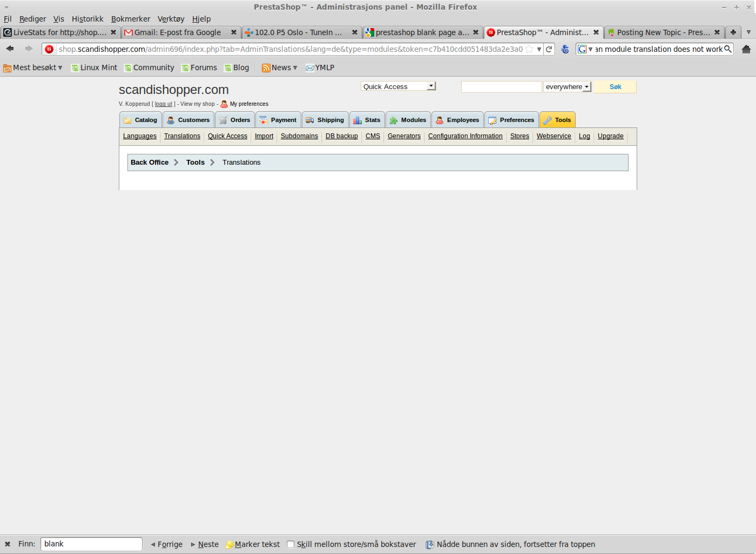Close the Posting New Topic tab
The width and height of the screenshot is (756, 554).
click(717, 32)
